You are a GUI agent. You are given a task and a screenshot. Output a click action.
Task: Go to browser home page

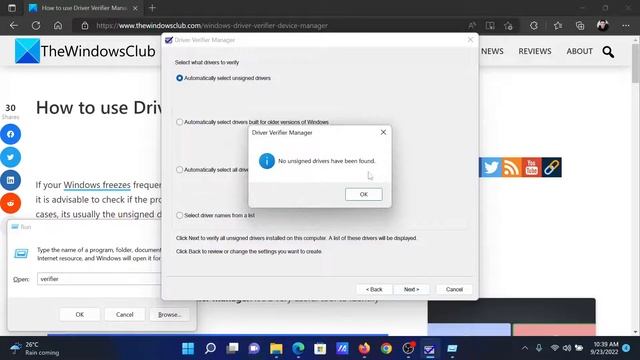click(x=58, y=25)
